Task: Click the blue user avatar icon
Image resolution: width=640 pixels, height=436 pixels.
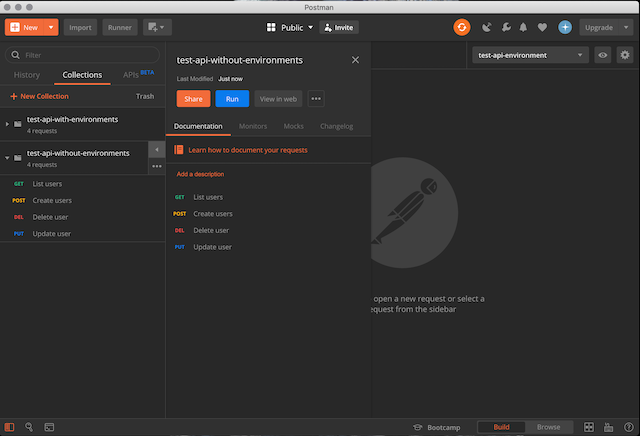Action: pyautogui.click(x=565, y=27)
